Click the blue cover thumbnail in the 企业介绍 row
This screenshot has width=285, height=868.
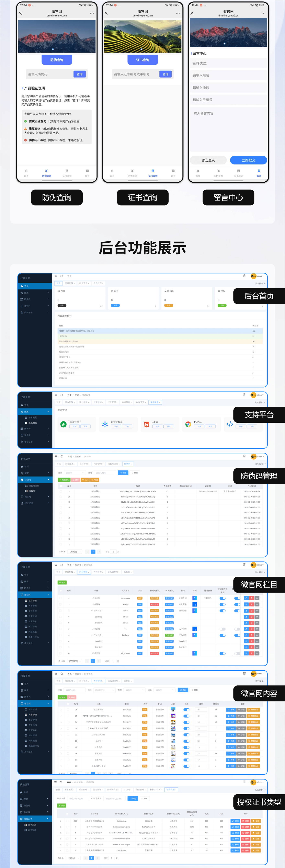point(194,598)
